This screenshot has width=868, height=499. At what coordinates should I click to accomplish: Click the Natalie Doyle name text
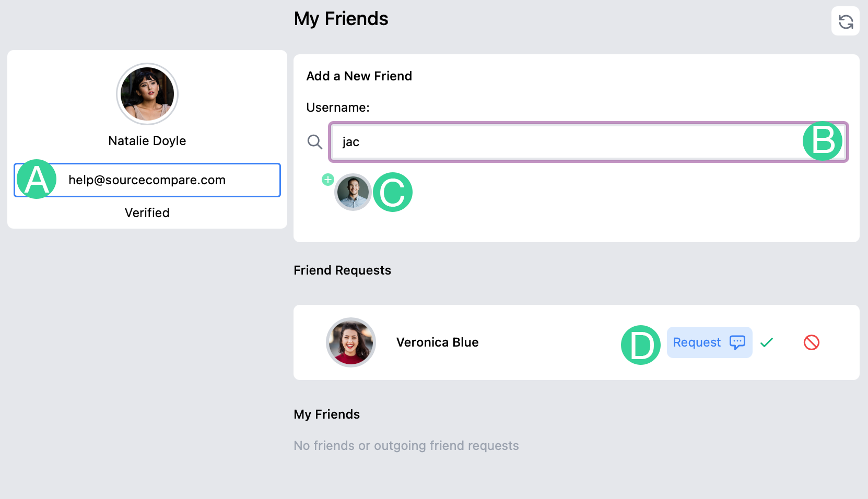pyautogui.click(x=147, y=141)
